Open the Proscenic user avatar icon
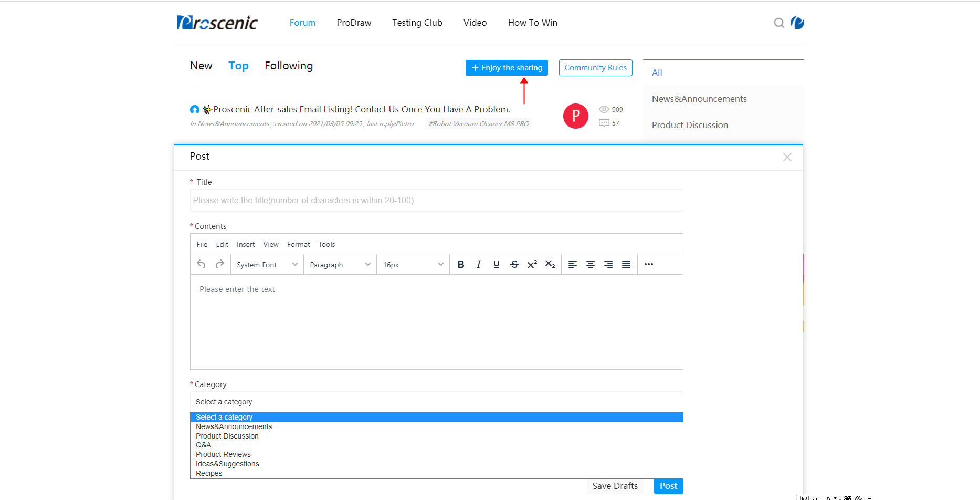Image resolution: width=980 pixels, height=500 pixels. (797, 23)
